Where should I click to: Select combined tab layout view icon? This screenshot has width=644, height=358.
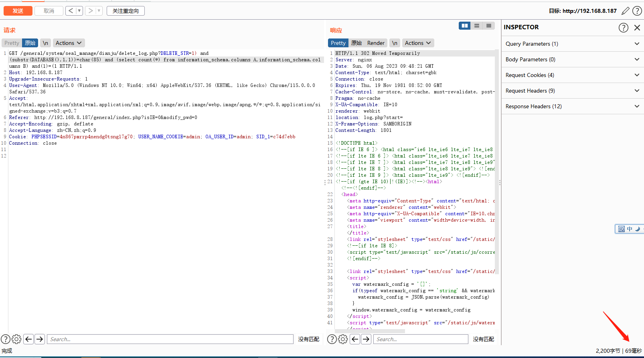click(x=489, y=26)
